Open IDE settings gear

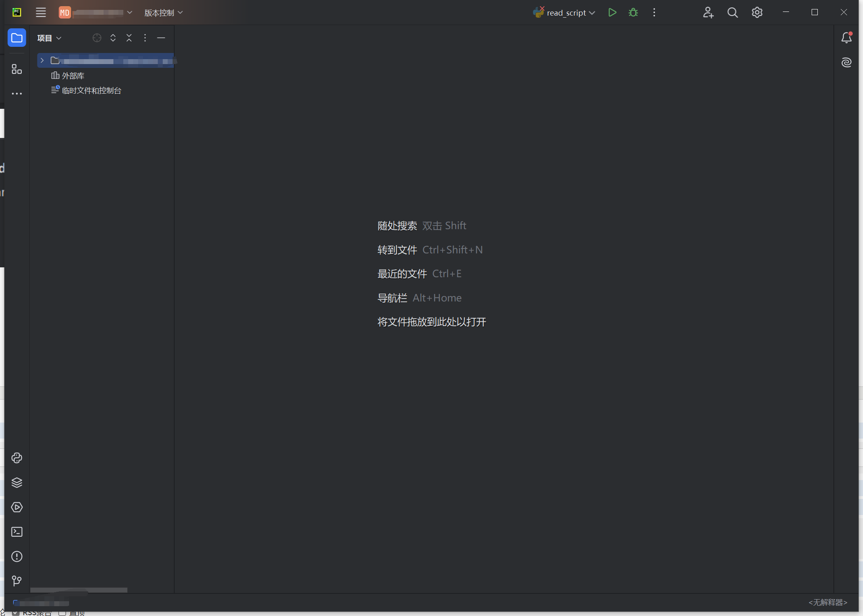(757, 12)
